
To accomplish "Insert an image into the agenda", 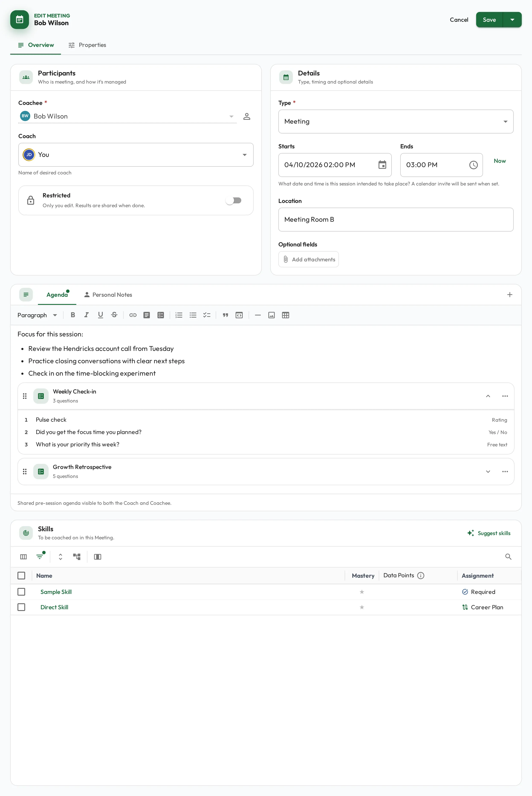I will pos(271,315).
